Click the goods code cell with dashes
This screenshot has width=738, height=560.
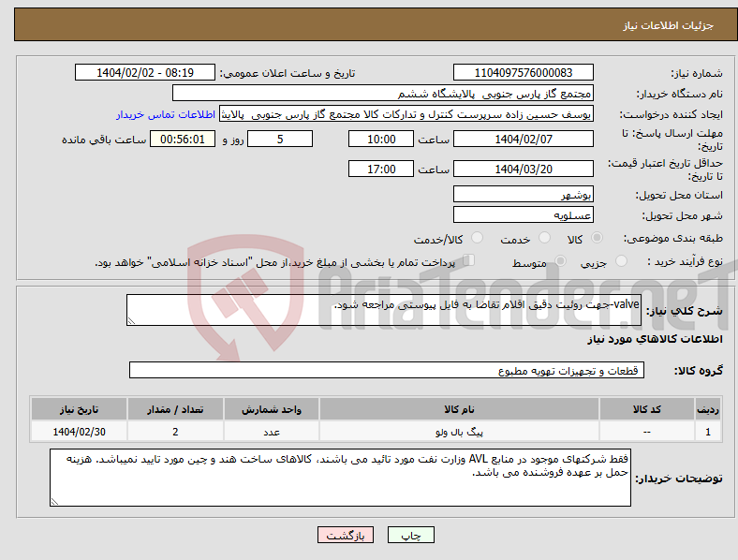pyautogui.click(x=647, y=432)
